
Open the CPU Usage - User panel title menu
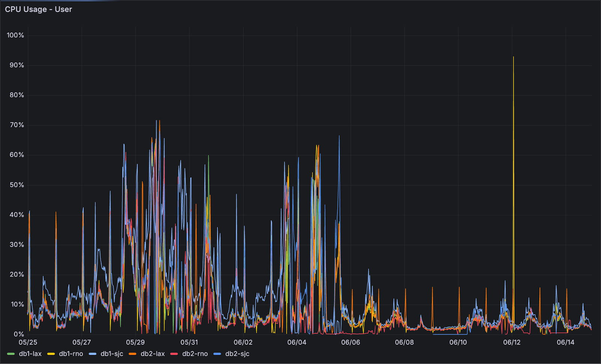38,9
